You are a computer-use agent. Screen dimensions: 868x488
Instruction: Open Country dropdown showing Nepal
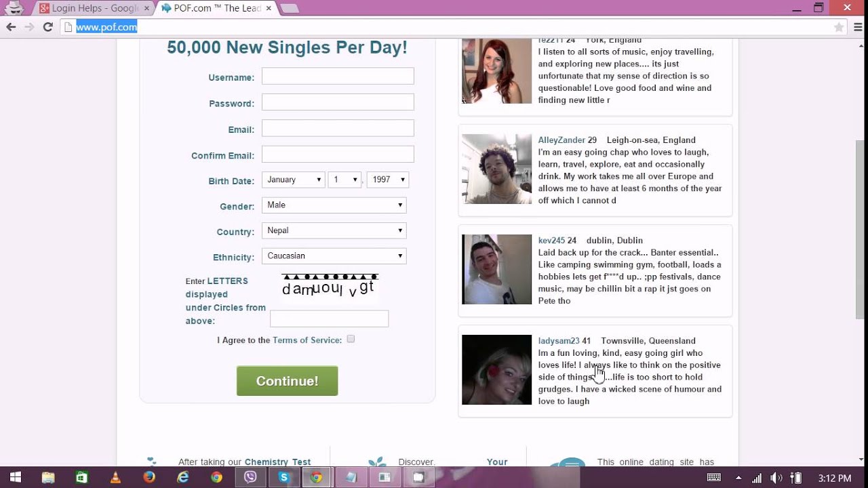point(334,230)
